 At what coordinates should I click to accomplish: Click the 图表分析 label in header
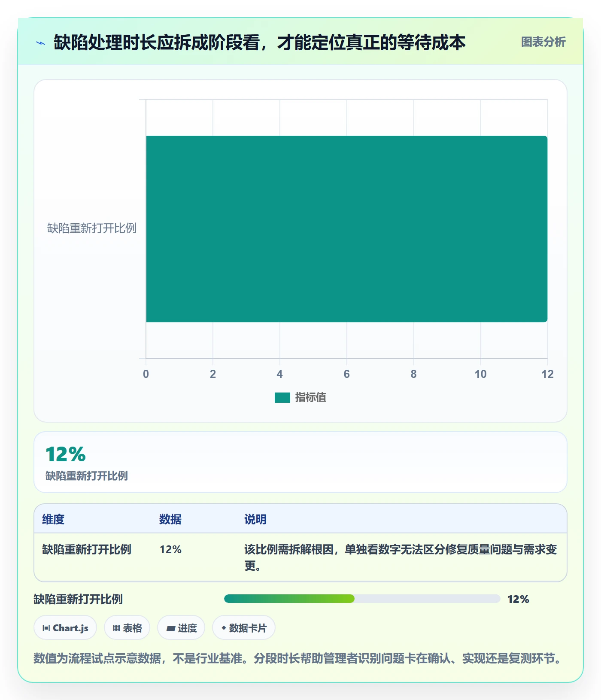click(543, 42)
